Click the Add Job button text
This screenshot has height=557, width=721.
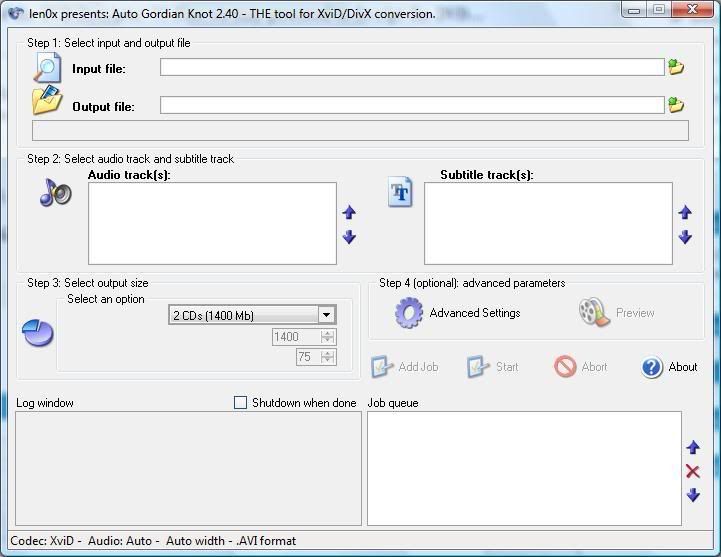418,367
